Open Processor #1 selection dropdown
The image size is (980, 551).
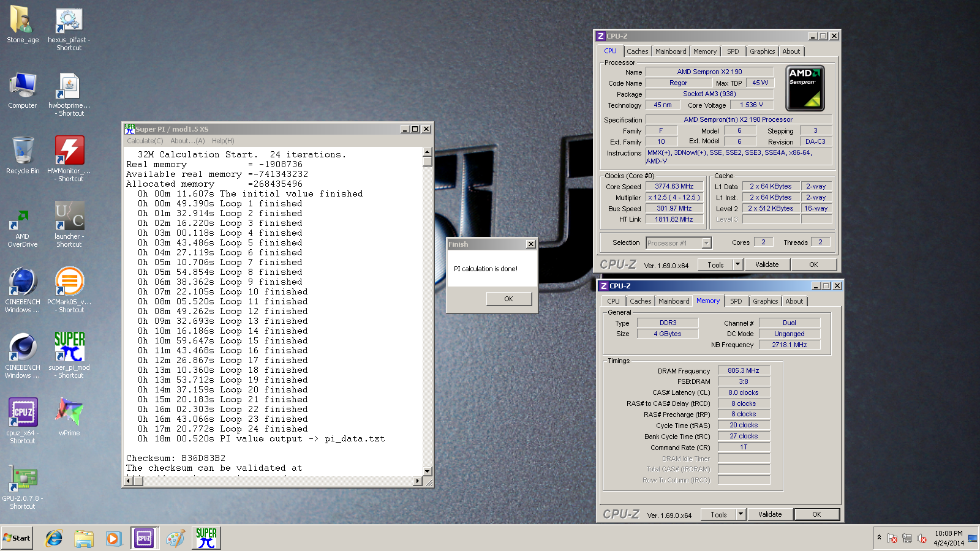tap(706, 243)
